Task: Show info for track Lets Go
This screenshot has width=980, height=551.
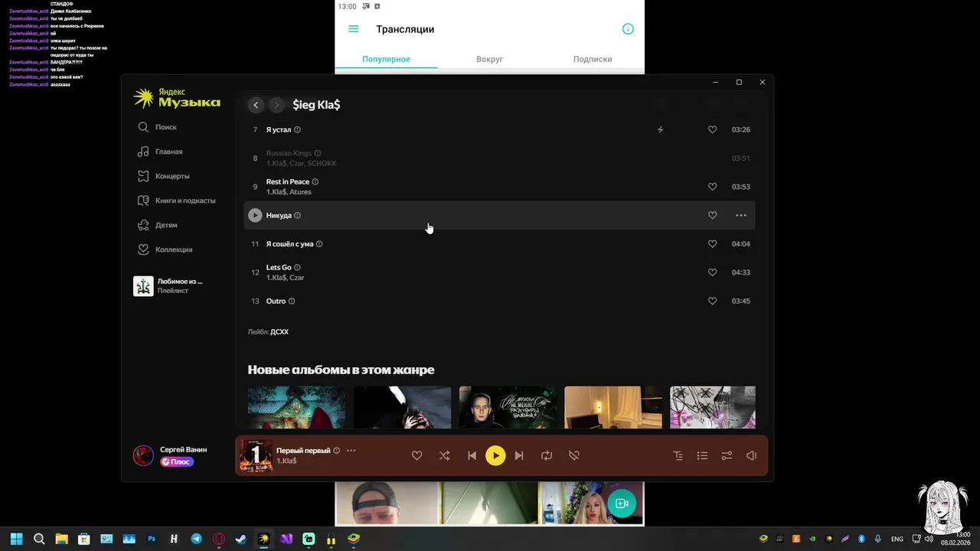Action: coord(298,267)
